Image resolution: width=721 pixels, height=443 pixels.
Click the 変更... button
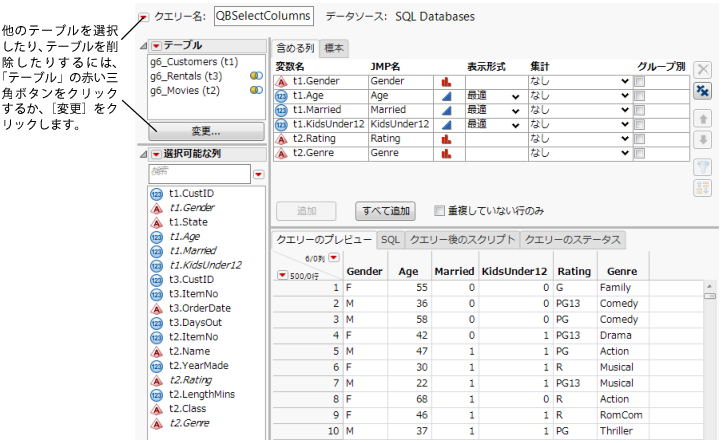tap(206, 132)
